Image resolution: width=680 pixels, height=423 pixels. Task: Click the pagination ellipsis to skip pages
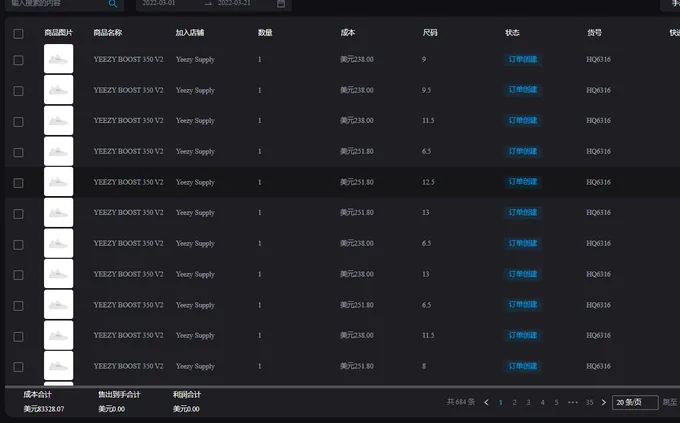click(572, 402)
